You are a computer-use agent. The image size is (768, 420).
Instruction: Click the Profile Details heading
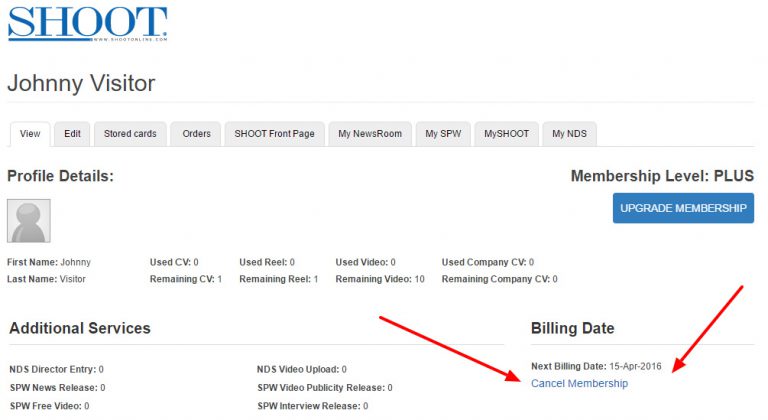pos(60,176)
